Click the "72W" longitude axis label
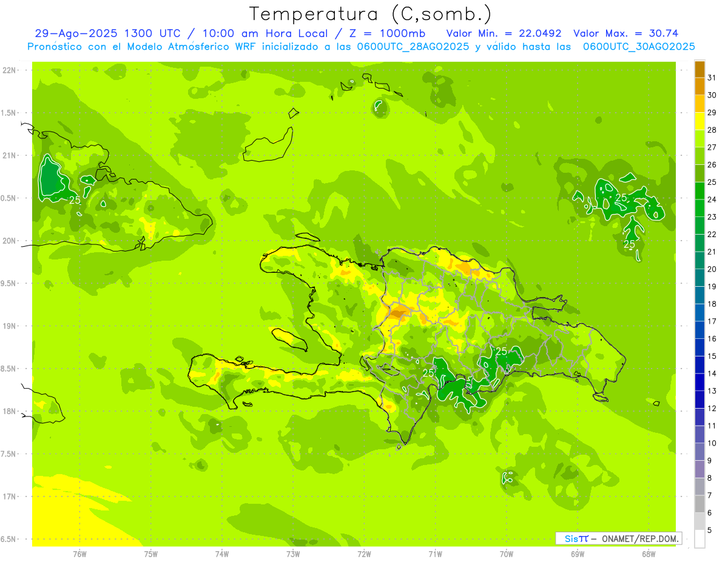 [x=364, y=554]
